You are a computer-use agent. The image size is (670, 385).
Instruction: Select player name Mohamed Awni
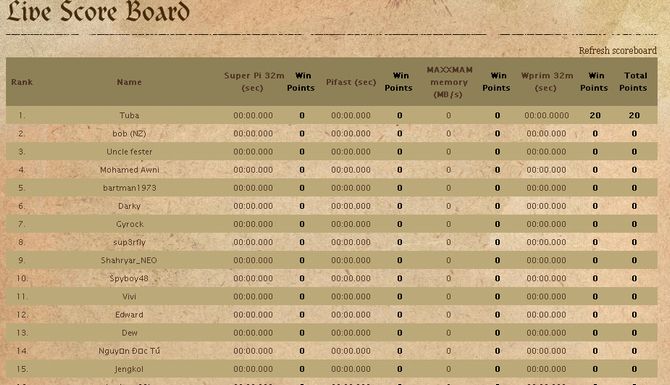click(x=129, y=170)
